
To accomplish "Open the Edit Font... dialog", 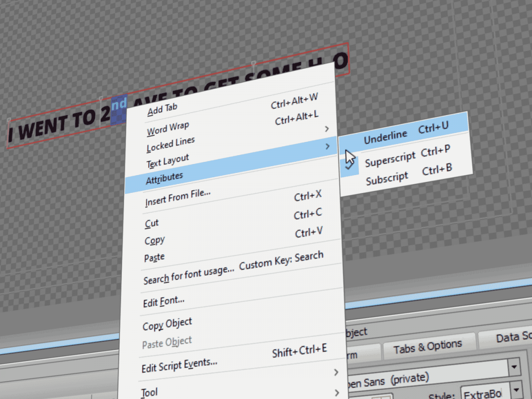I will (x=164, y=301).
